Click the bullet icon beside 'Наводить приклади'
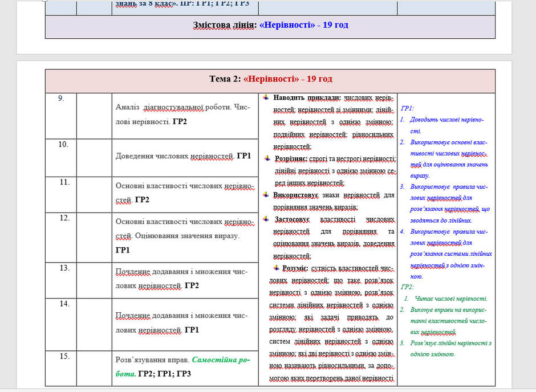 [266, 97]
